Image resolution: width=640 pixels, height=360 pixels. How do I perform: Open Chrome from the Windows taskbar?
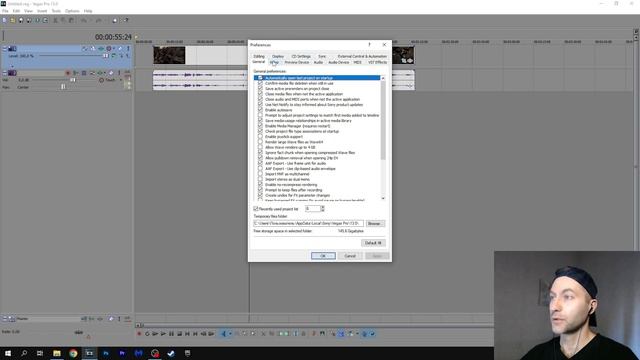click(73, 353)
